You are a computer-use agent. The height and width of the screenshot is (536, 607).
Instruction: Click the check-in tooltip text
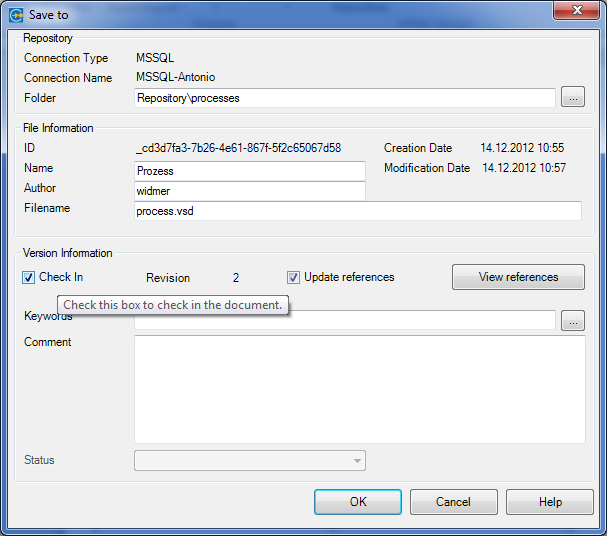click(x=173, y=305)
